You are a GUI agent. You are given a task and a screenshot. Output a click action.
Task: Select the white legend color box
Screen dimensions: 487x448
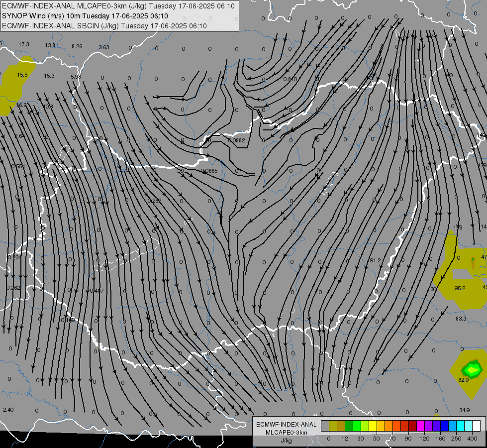[477, 426]
